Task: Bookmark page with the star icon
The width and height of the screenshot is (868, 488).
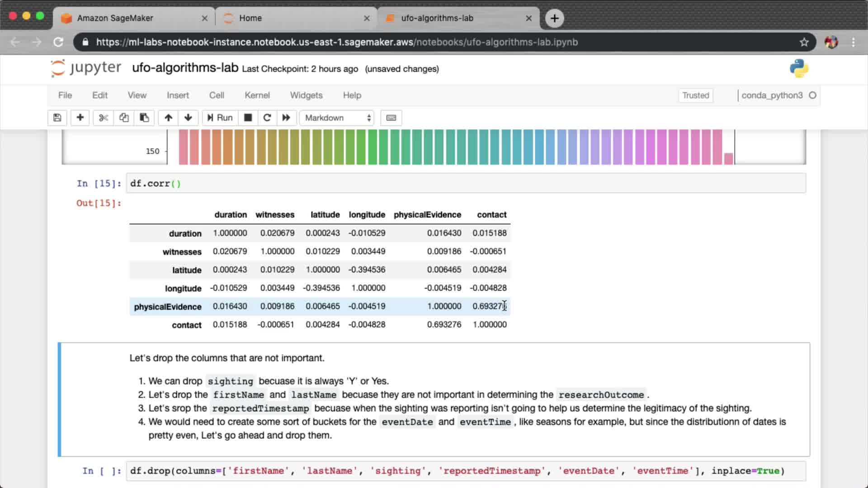Action: pos(804,42)
